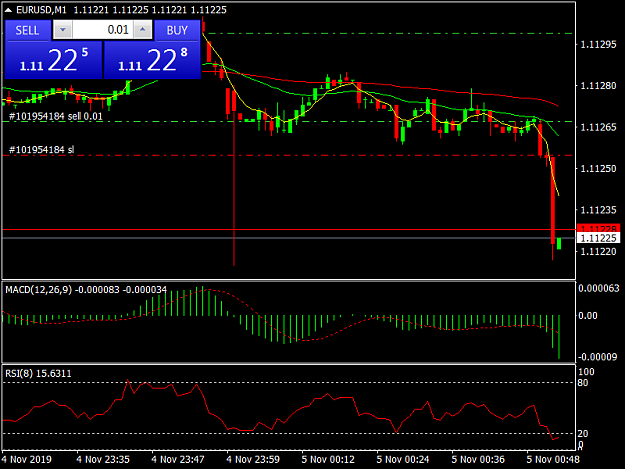Click the current bid price label 1.11225
This screenshot has width=625, height=469.
(598, 238)
